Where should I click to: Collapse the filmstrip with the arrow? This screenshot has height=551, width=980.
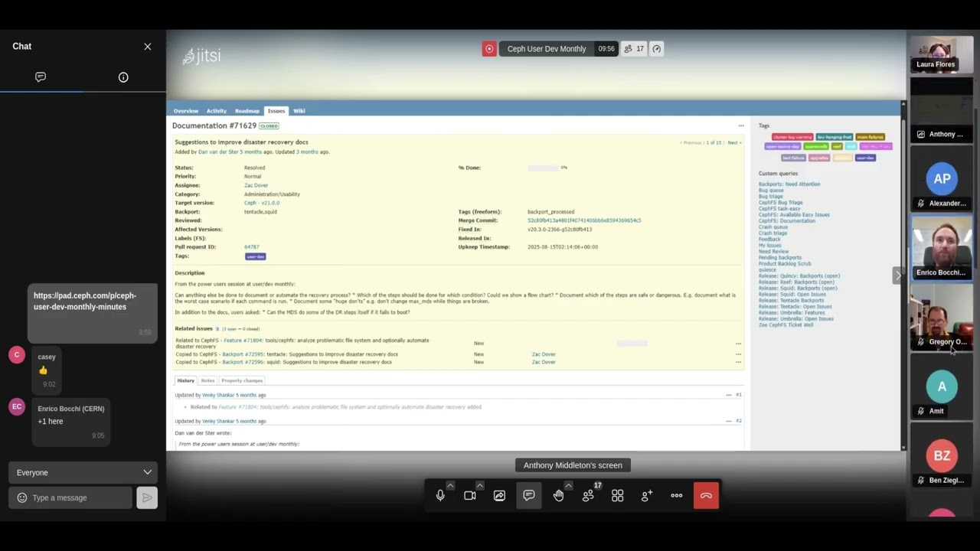pos(897,275)
